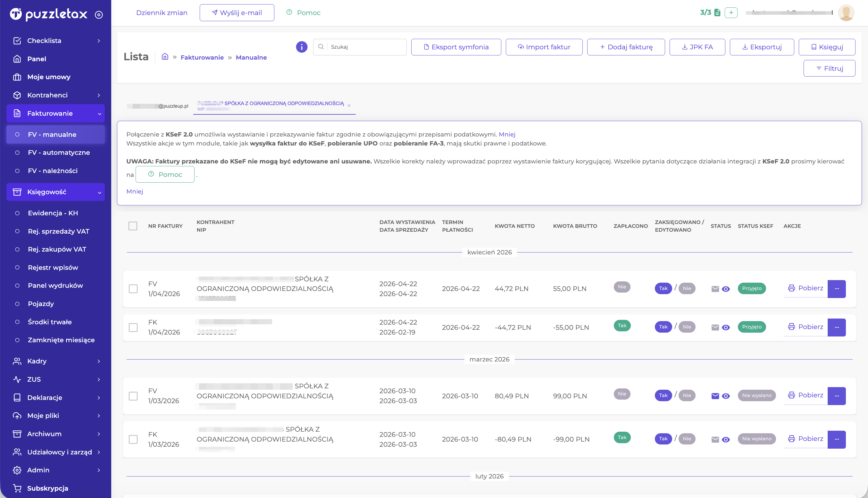Collapse Księgowość sidebar section
Image resolution: width=868 pixels, height=498 pixels.
coord(55,192)
